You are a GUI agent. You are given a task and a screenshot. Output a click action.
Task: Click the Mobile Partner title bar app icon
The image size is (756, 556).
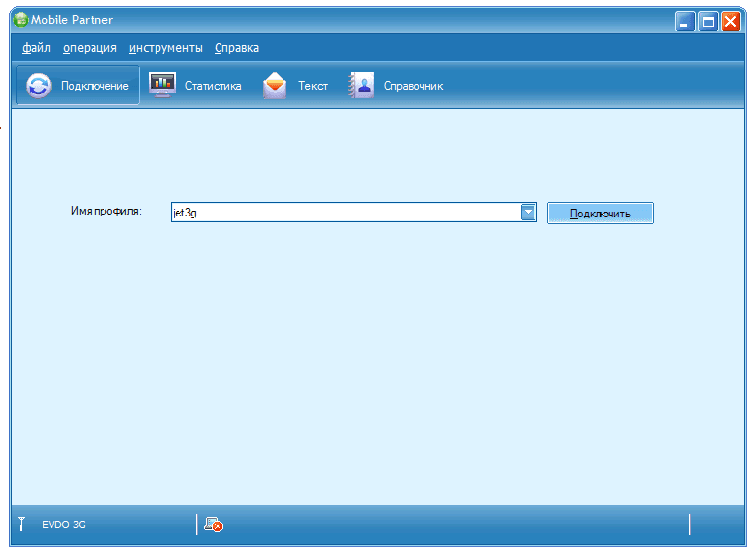[21, 20]
